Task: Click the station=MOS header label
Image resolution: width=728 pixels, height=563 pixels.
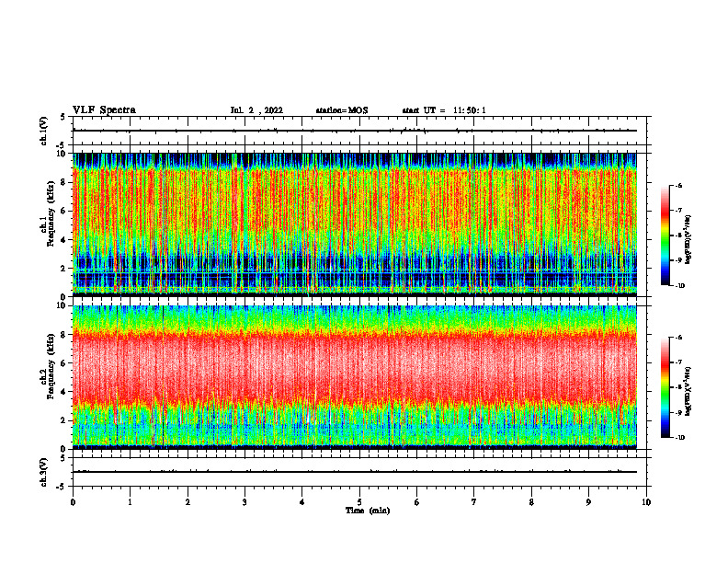Action: point(342,110)
